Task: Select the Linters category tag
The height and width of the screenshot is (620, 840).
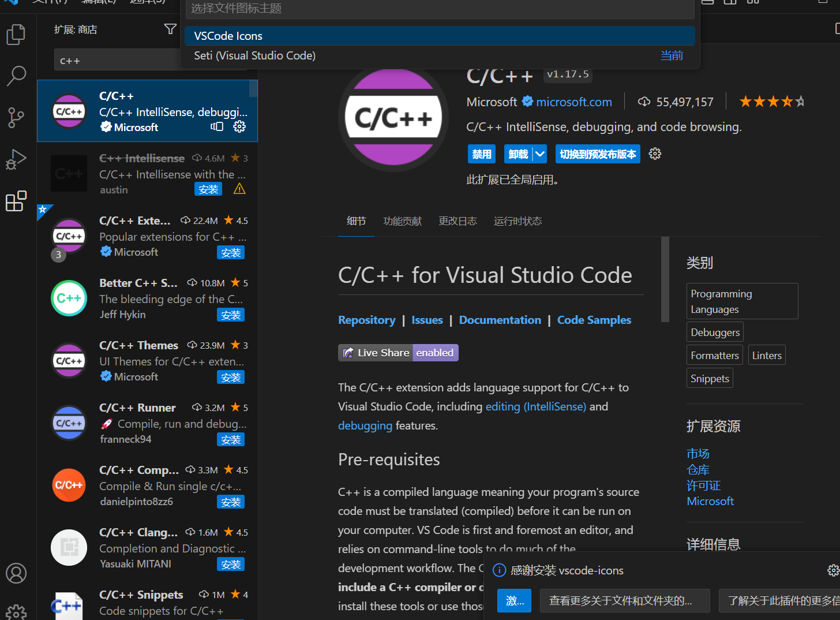Action: tap(767, 355)
